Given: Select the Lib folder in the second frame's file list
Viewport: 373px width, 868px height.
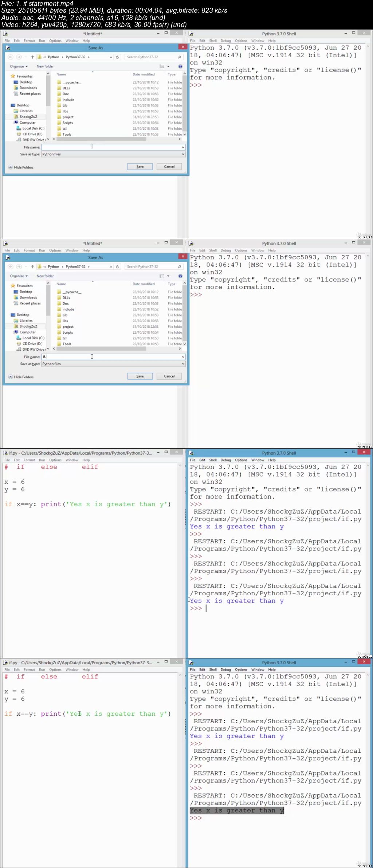Looking at the screenshot, I should click(65, 315).
